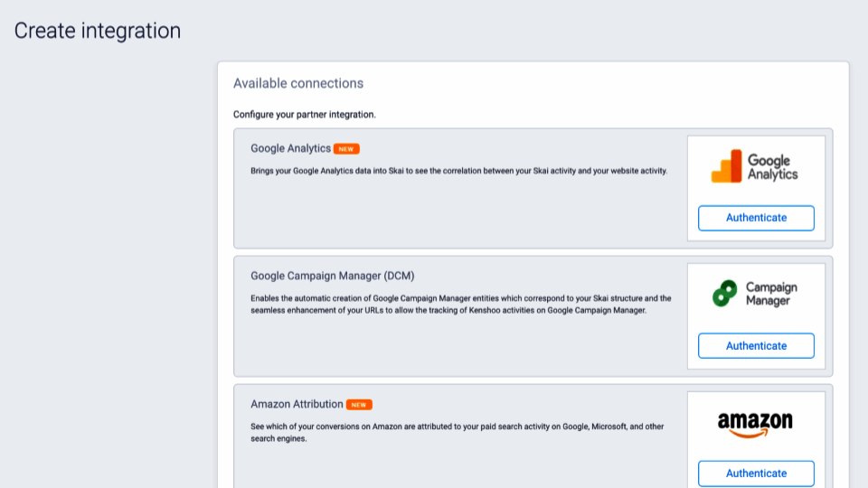Screen dimensions: 868x488
Task: Click the black amazon wordmark logo
Action: tap(755, 420)
